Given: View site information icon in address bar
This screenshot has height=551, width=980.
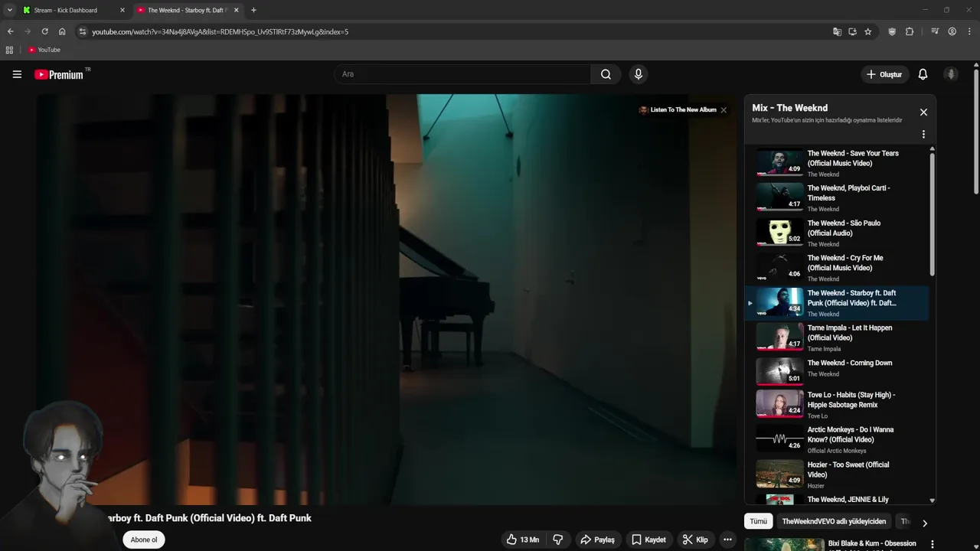Looking at the screenshot, I should [83, 31].
